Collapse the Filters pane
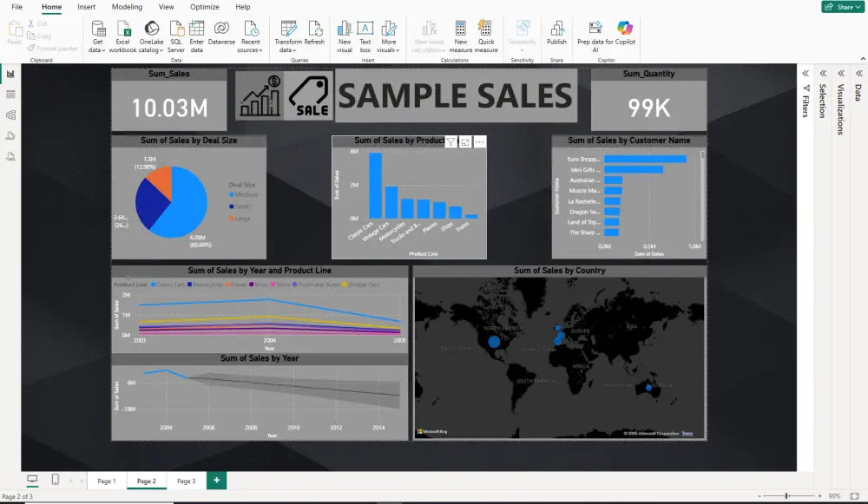Screen dimensions: 868x504 point(806,74)
